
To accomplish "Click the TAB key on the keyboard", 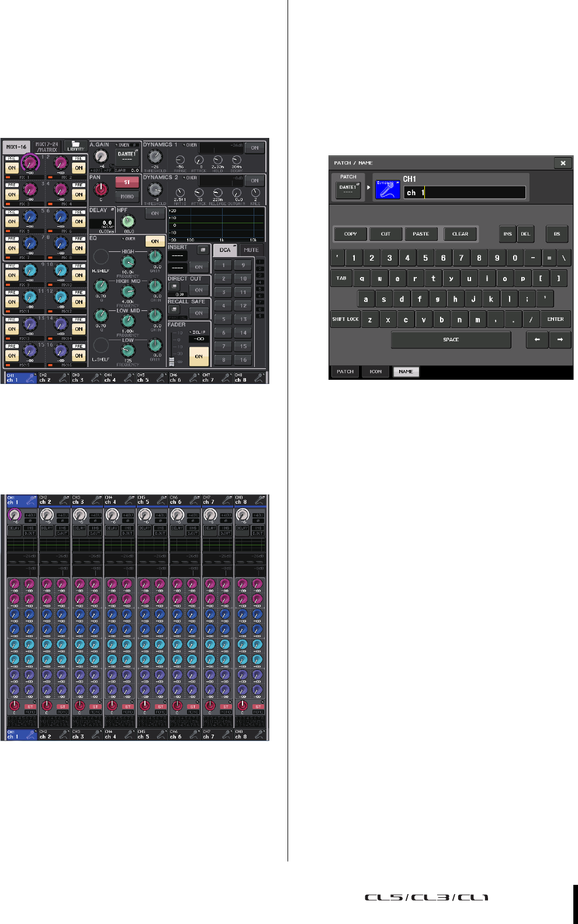I will 341,278.
